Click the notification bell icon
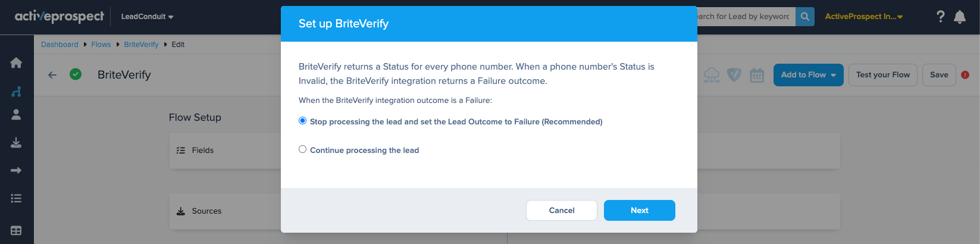 coord(960,17)
